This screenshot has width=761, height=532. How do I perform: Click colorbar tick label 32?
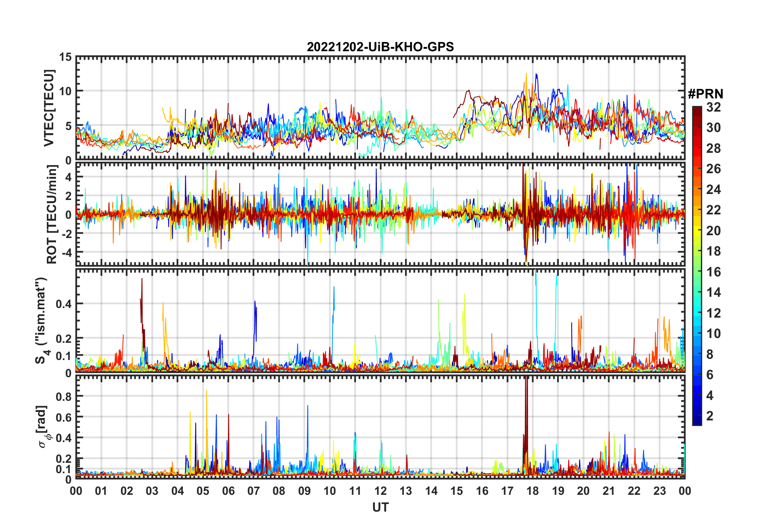(x=713, y=107)
